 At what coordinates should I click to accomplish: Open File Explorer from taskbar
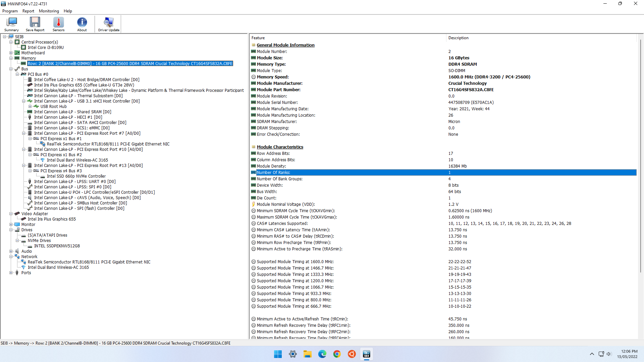(308, 354)
